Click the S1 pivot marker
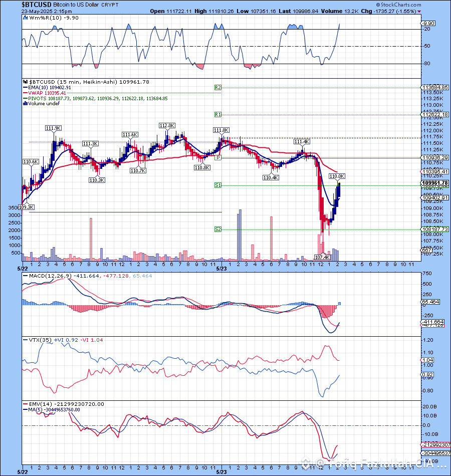451x476 pixels. pos(218,185)
